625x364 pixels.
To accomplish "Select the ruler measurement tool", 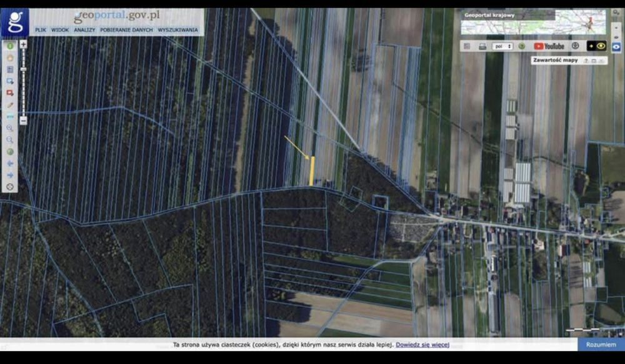I will [10, 116].
